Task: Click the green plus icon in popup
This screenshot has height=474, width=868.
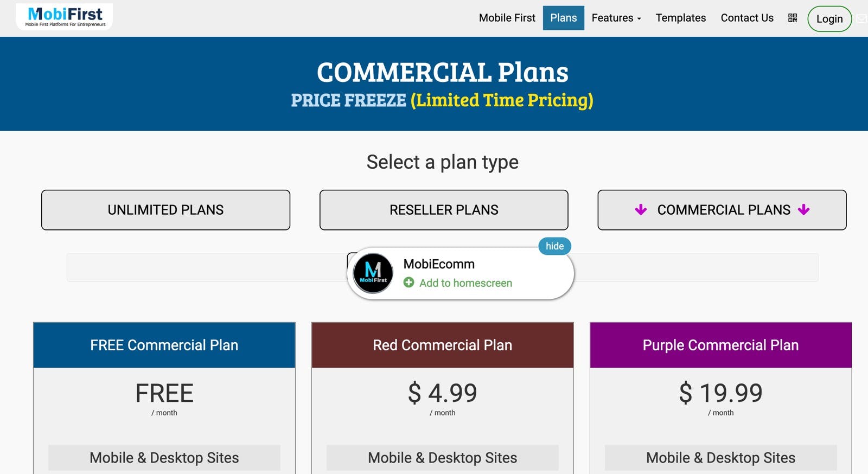Action: (x=409, y=283)
